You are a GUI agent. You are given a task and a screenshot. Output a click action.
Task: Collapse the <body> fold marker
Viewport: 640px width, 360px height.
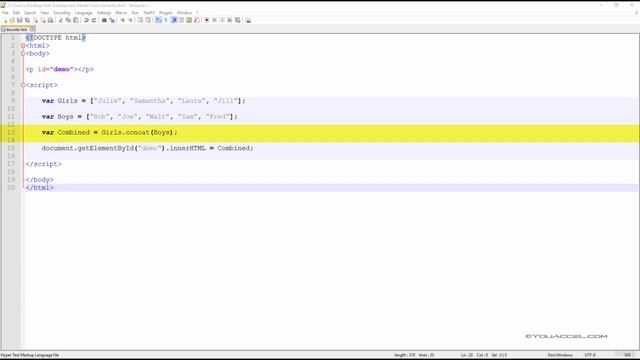(x=23, y=53)
